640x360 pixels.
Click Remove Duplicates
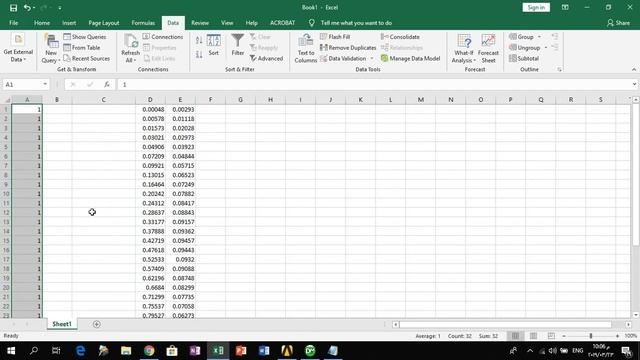pyautogui.click(x=348, y=48)
